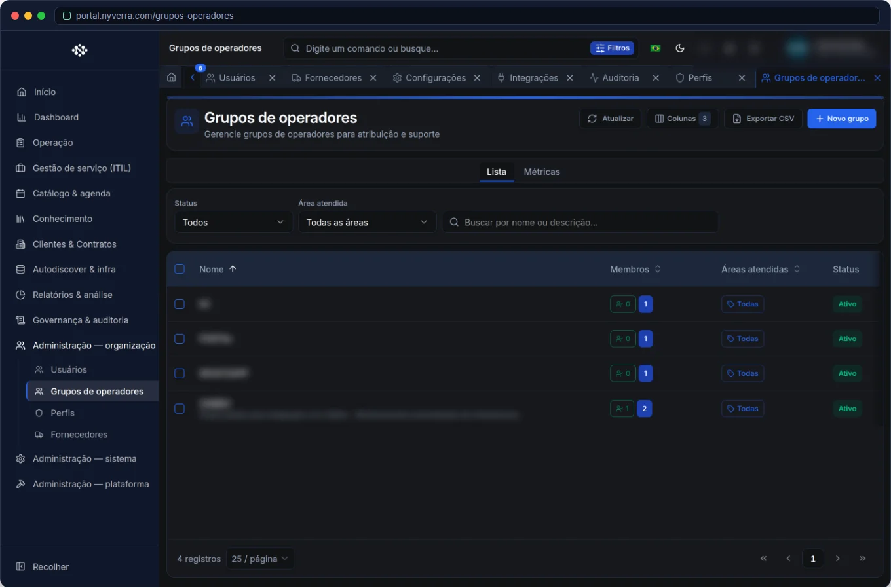Switch to the Métricas tab

tap(542, 172)
